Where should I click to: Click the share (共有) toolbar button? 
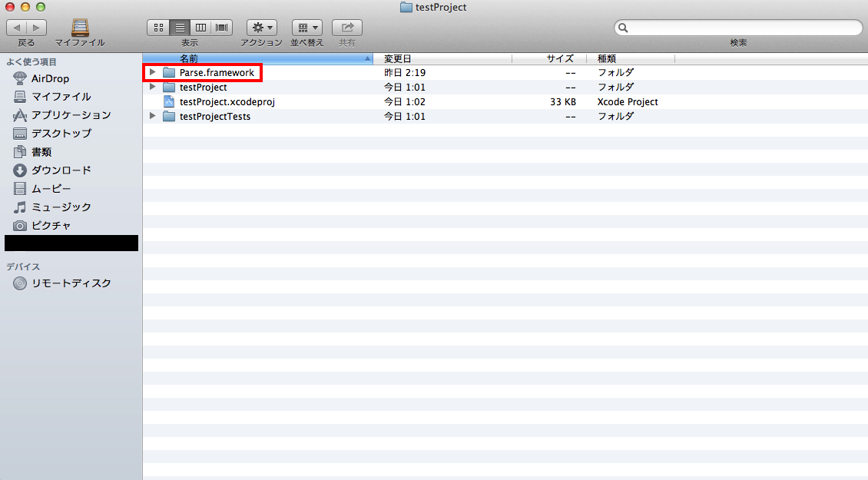coord(347,28)
